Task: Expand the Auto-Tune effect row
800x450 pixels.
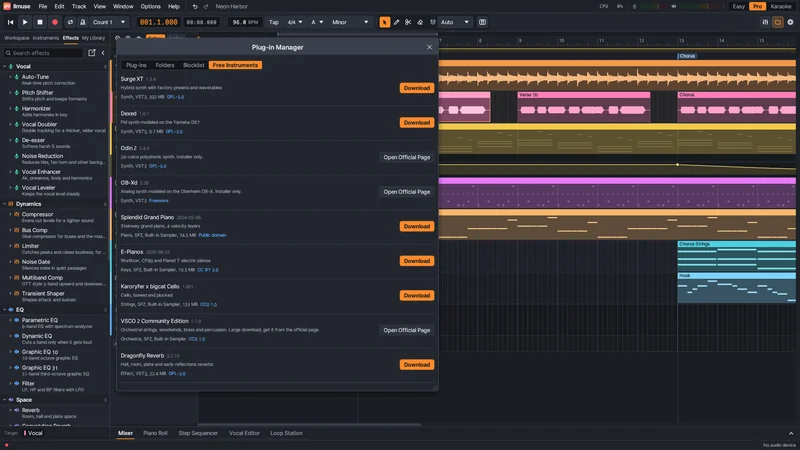Action: click(10, 77)
